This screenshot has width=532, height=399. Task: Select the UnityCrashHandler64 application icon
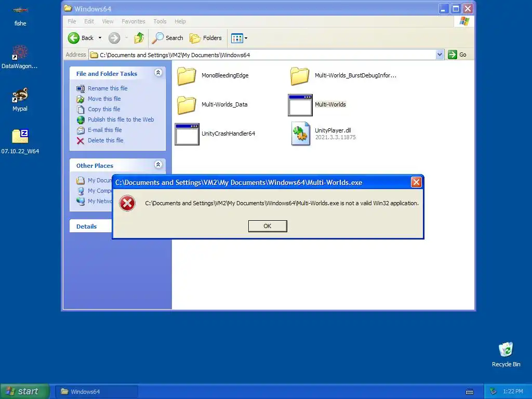point(187,134)
